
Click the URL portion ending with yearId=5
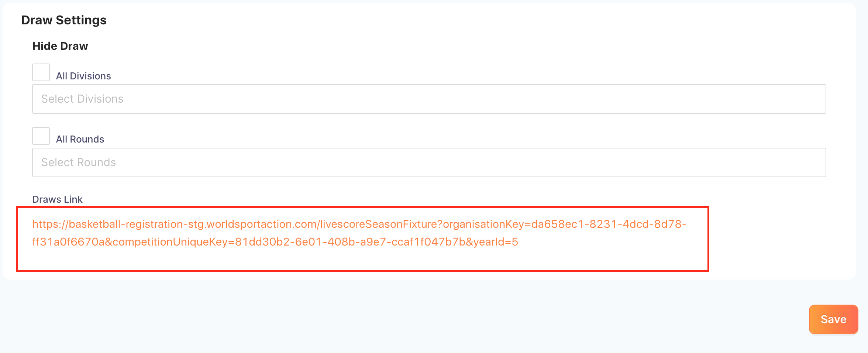tap(275, 242)
